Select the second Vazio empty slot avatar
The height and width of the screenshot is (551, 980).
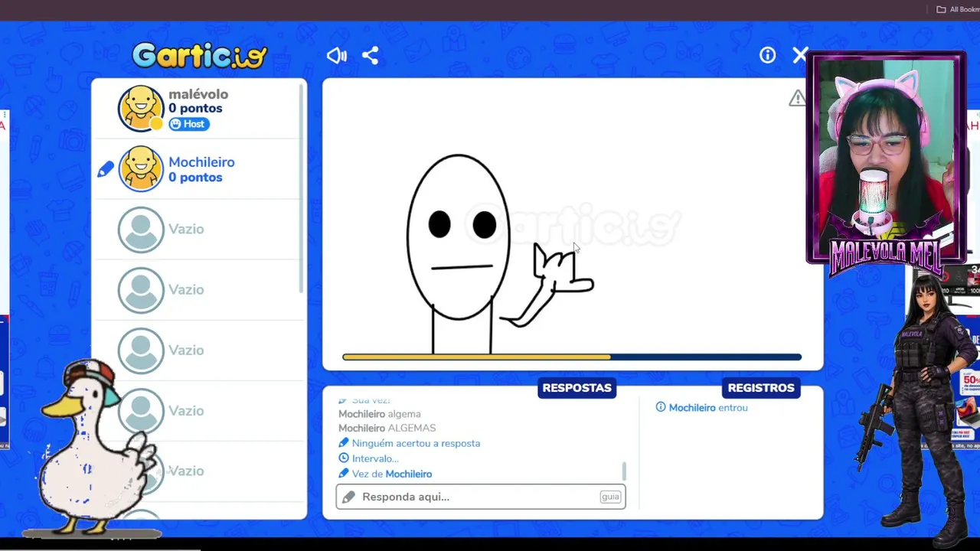pos(141,289)
